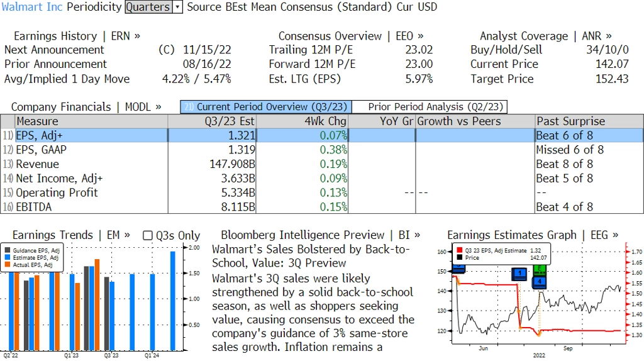The width and height of the screenshot is (644, 361).
Task: Open the Walmart Inc company link
Action: click(x=32, y=7)
